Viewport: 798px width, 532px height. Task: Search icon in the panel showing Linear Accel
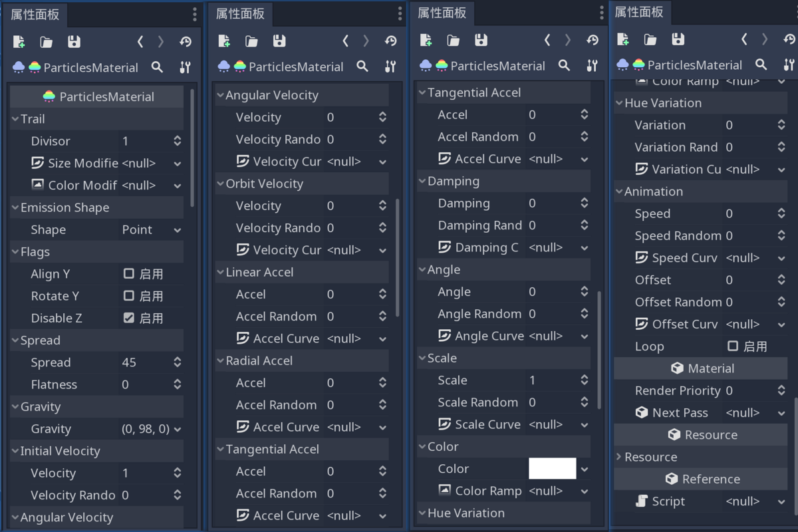click(362, 66)
